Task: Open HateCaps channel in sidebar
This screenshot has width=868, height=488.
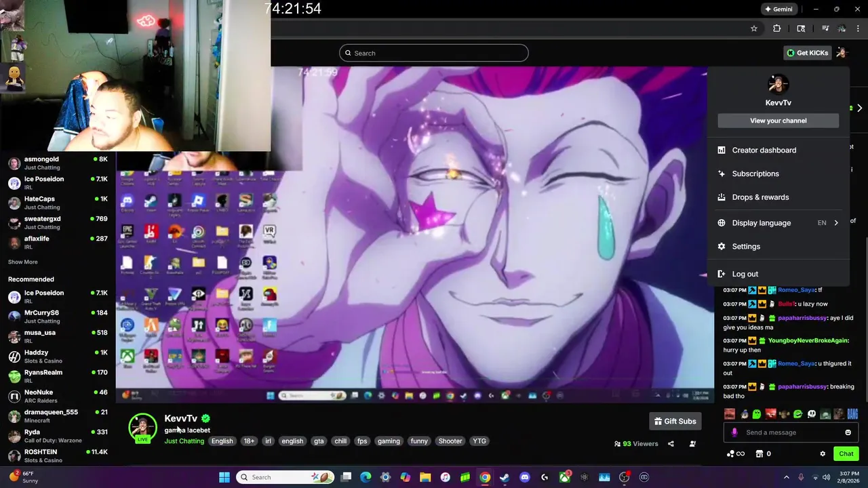Action: click(x=58, y=203)
